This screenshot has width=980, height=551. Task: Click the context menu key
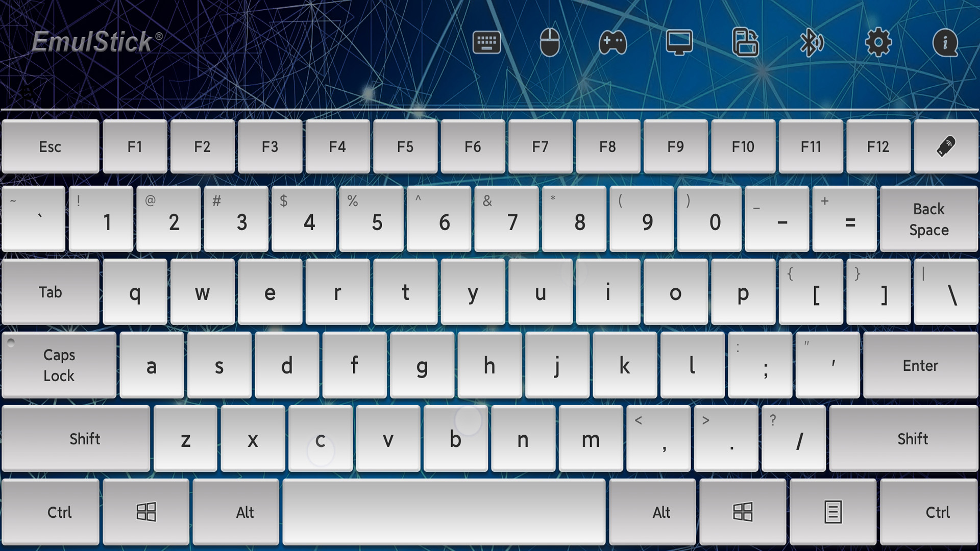click(x=834, y=511)
